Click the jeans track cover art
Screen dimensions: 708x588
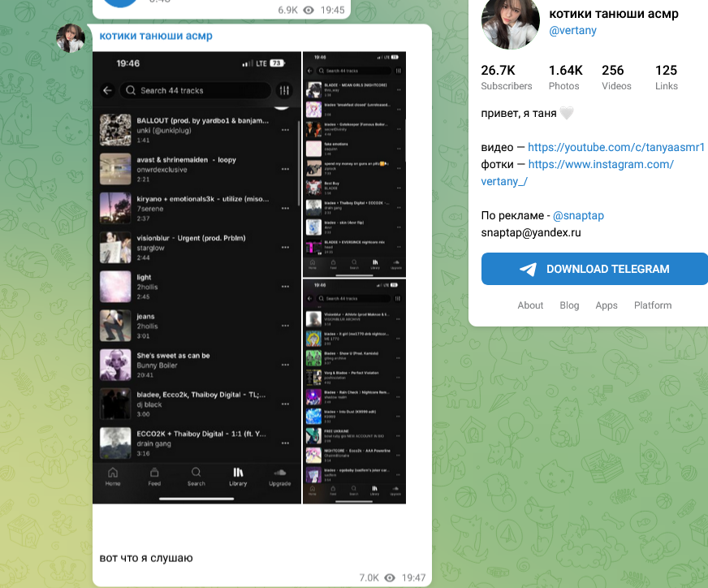click(x=115, y=326)
